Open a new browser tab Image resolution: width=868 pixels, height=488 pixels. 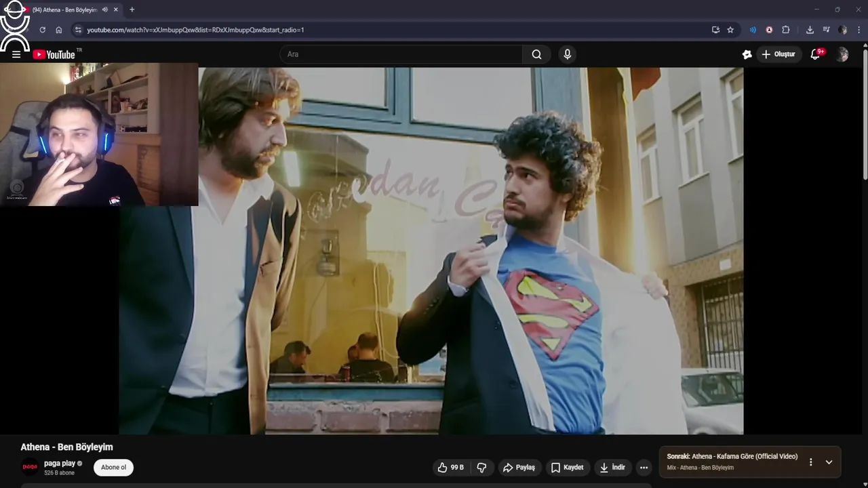point(132,9)
